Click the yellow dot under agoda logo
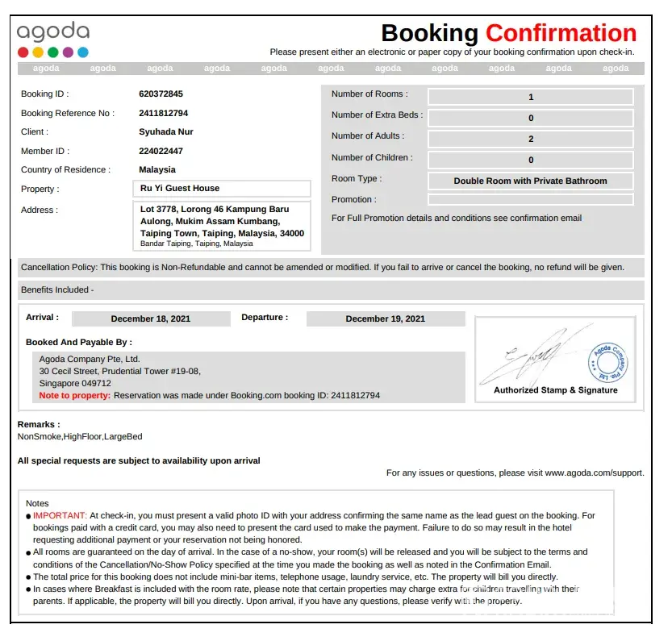 (x=38, y=52)
